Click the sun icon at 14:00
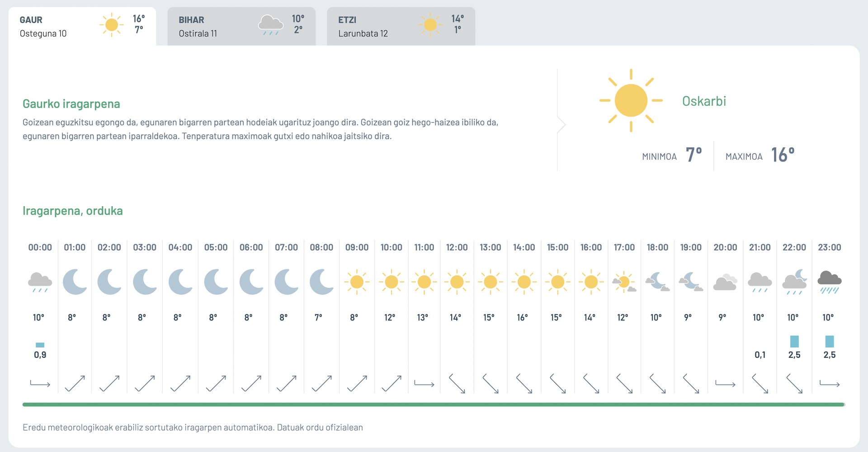This screenshot has height=452, width=868. (524, 282)
